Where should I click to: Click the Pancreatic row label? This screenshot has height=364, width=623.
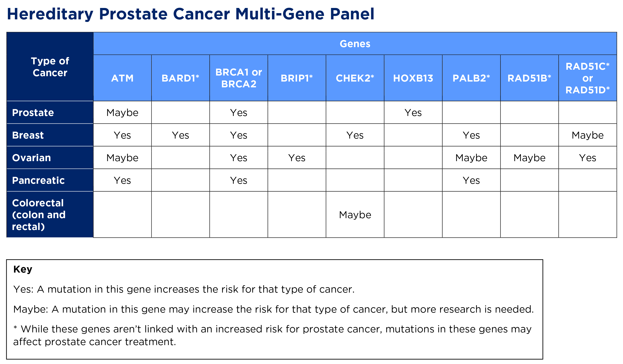[x=38, y=180]
